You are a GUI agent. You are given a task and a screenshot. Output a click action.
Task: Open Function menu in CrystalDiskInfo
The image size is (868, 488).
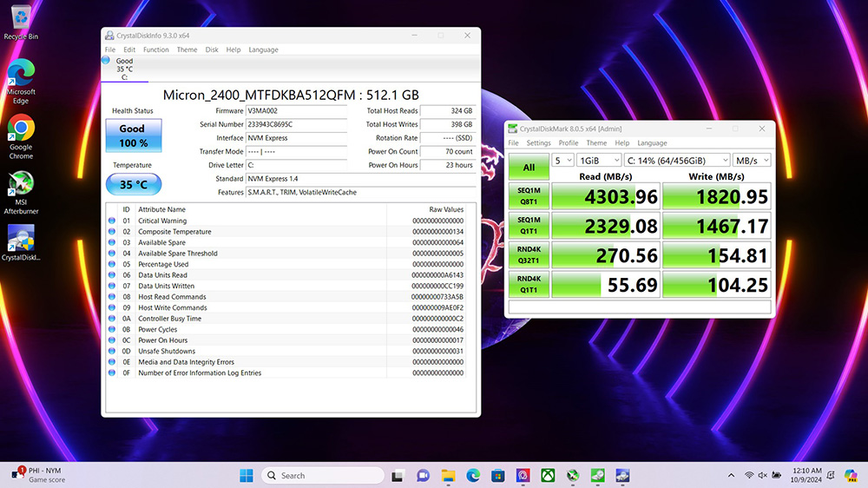point(156,49)
